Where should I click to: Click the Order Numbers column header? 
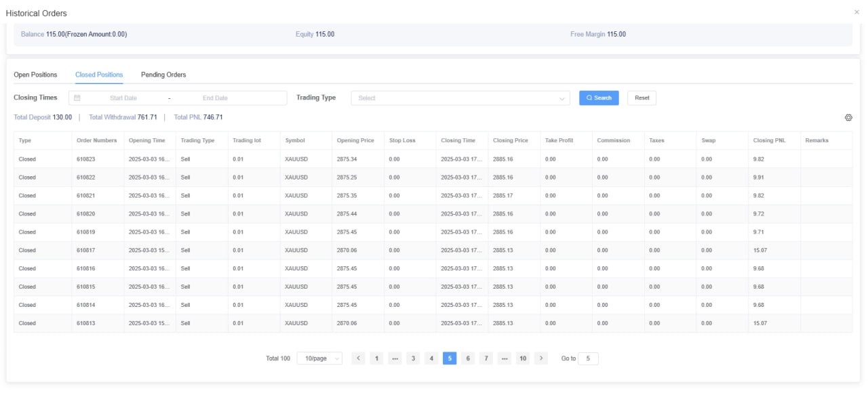click(x=98, y=141)
